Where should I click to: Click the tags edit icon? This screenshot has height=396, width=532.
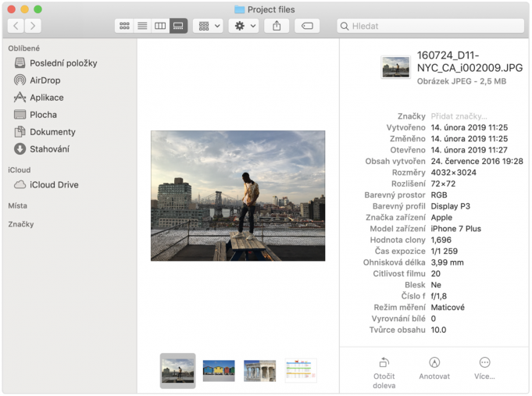tap(307, 26)
